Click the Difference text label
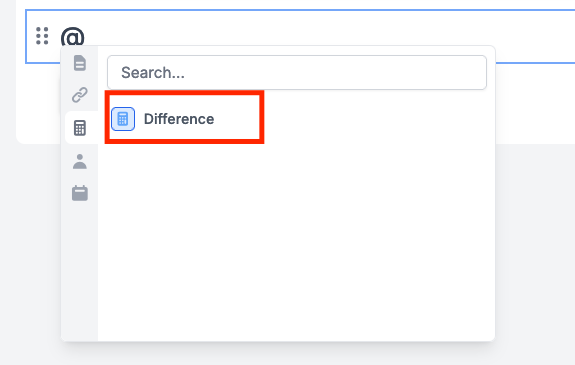The image size is (575, 365). tap(179, 119)
